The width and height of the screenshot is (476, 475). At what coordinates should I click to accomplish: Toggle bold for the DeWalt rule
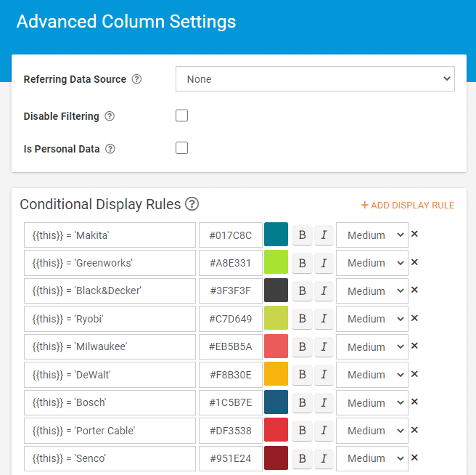(x=302, y=375)
